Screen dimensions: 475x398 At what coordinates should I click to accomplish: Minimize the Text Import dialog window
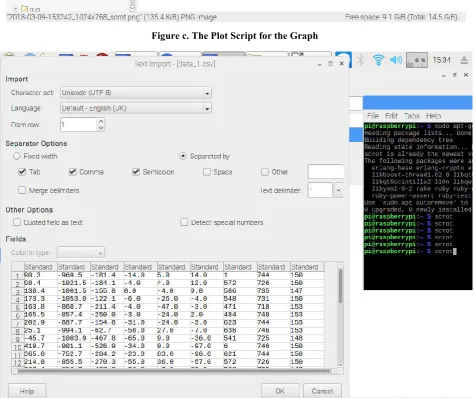click(x=319, y=64)
